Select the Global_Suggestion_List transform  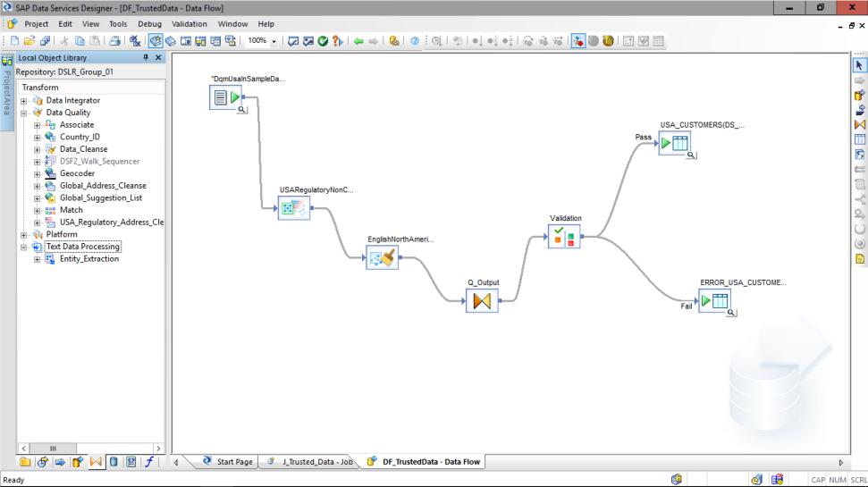(x=101, y=197)
